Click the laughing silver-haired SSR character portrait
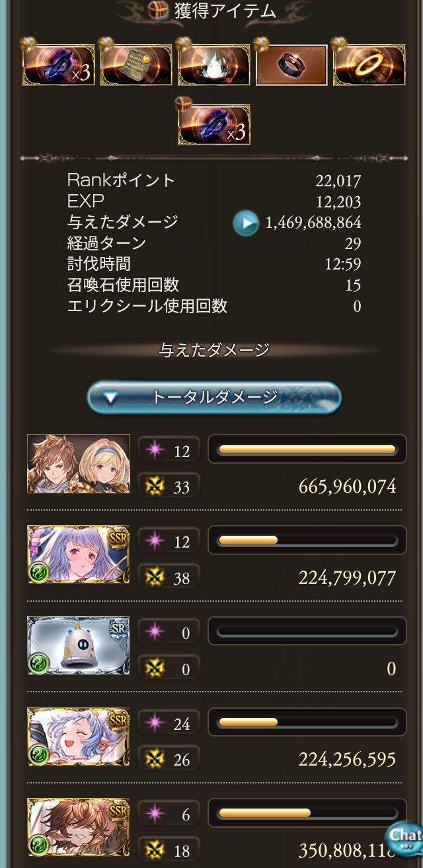The image size is (423, 868). tap(79, 737)
